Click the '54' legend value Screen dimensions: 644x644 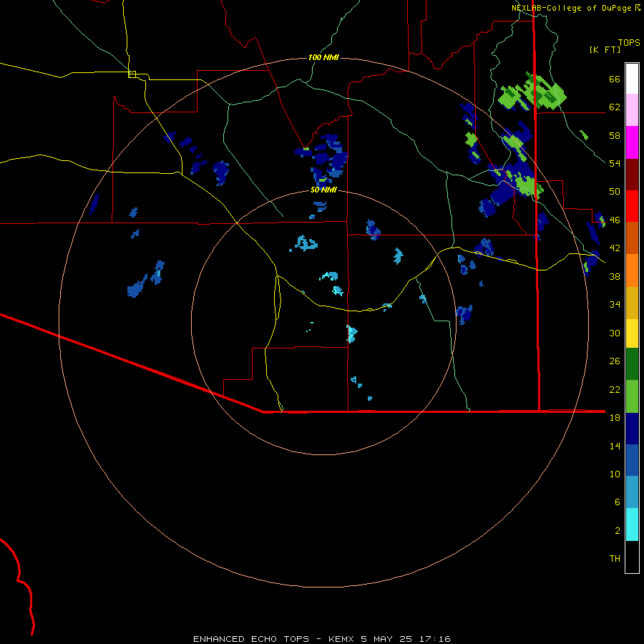click(615, 163)
